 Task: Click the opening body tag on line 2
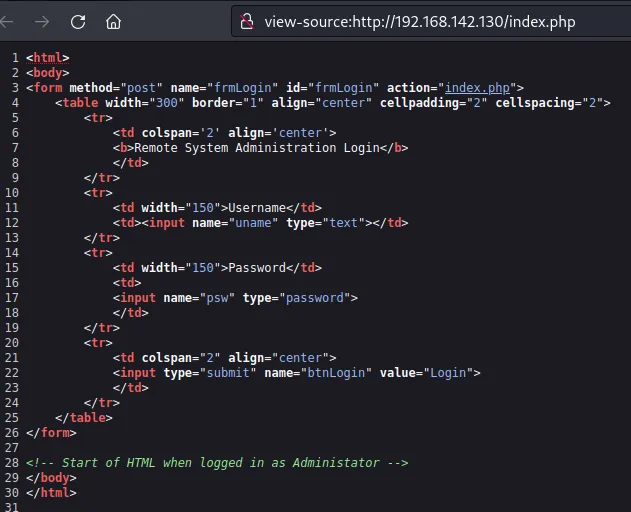(48, 73)
